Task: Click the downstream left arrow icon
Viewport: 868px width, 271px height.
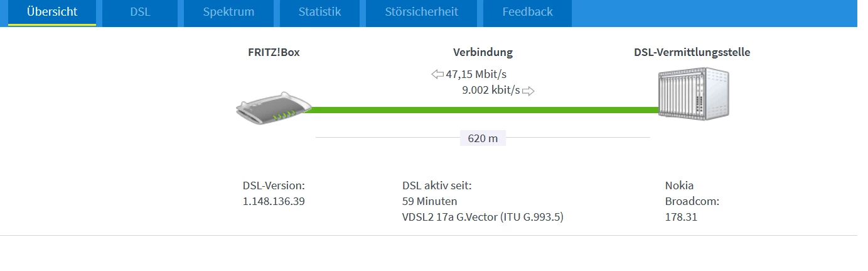Action: pyautogui.click(x=437, y=75)
